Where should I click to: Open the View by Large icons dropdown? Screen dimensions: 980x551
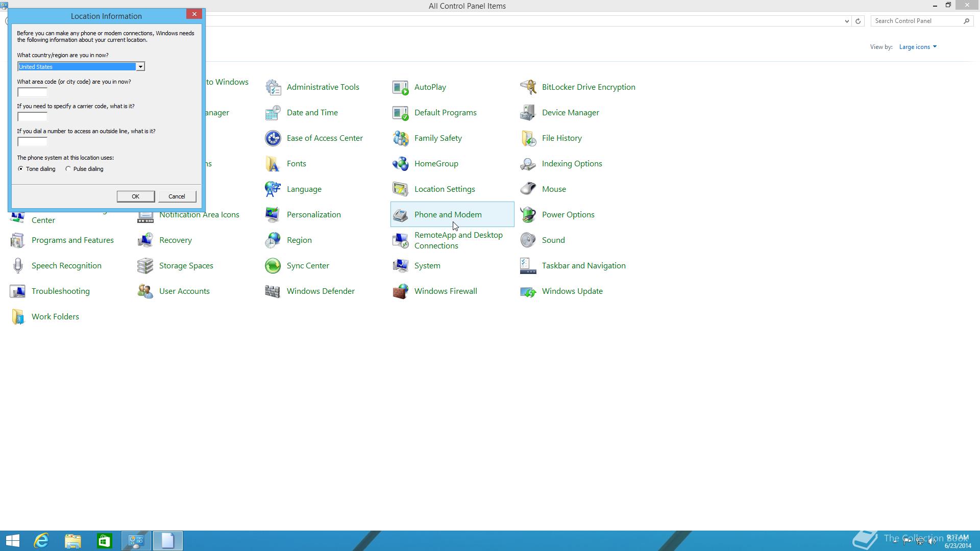pyautogui.click(x=918, y=47)
